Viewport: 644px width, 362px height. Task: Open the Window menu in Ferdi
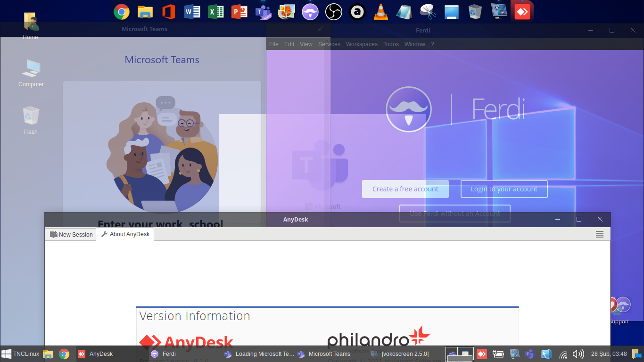tap(415, 44)
